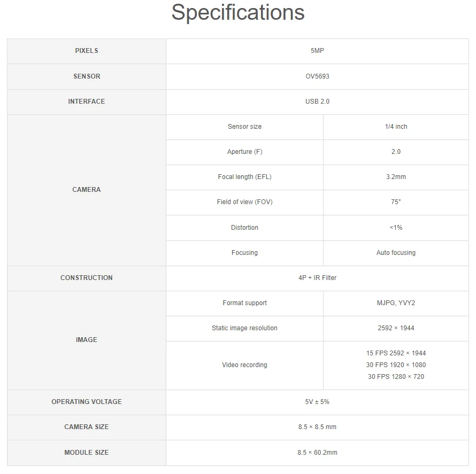Viewport: 476px width, 474px height.
Task: Select the Aperture (F) label
Action: (x=244, y=152)
